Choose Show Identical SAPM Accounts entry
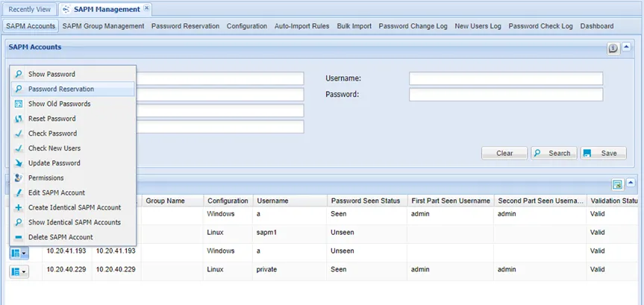This screenshot has height=305, width=644. point(72,222)
